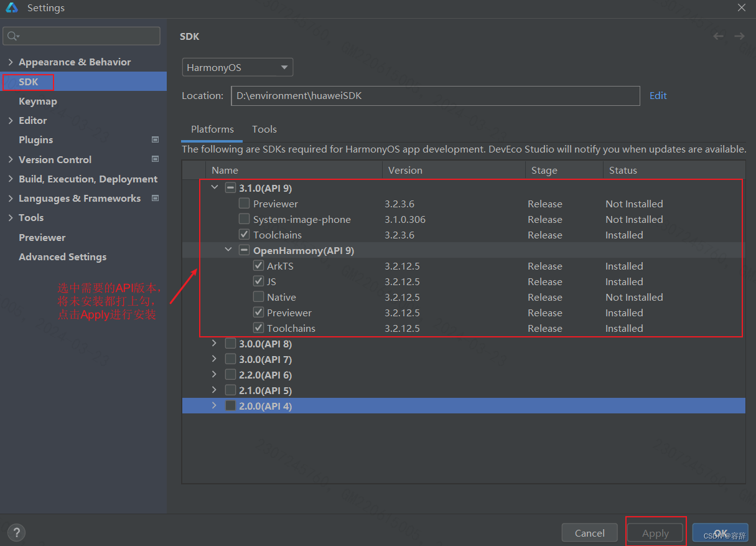Open the Previewer settings page
This screenshot has height=546, width=756.
tap(42, 237)
